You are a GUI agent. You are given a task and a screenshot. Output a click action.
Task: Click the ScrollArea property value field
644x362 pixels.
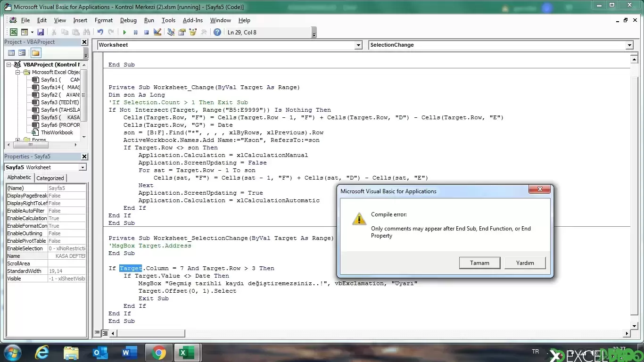pos(67,263)
